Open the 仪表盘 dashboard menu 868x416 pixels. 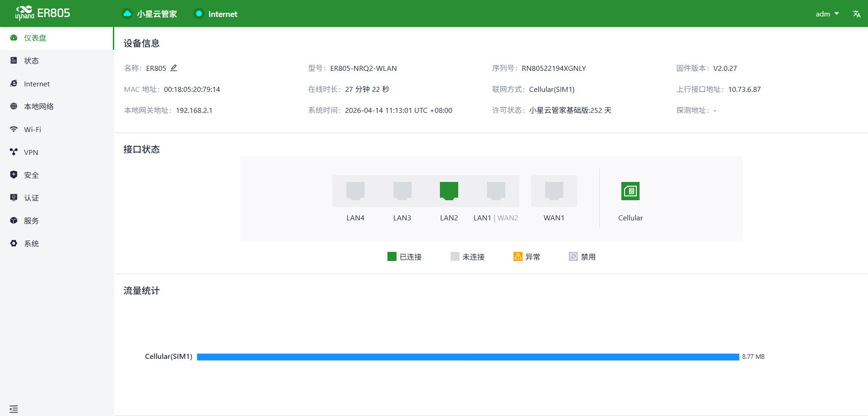tap(57, 38)
